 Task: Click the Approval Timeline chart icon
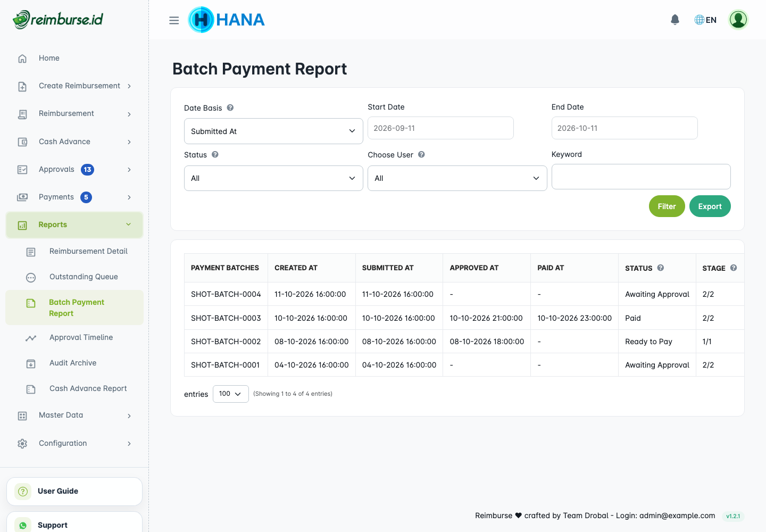pyautogui.click(x=31, y=338)
